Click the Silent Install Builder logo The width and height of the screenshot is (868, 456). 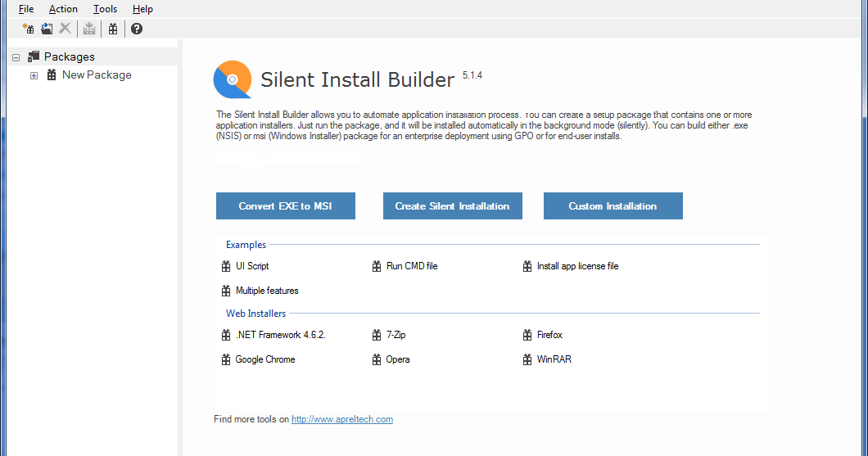233,79
